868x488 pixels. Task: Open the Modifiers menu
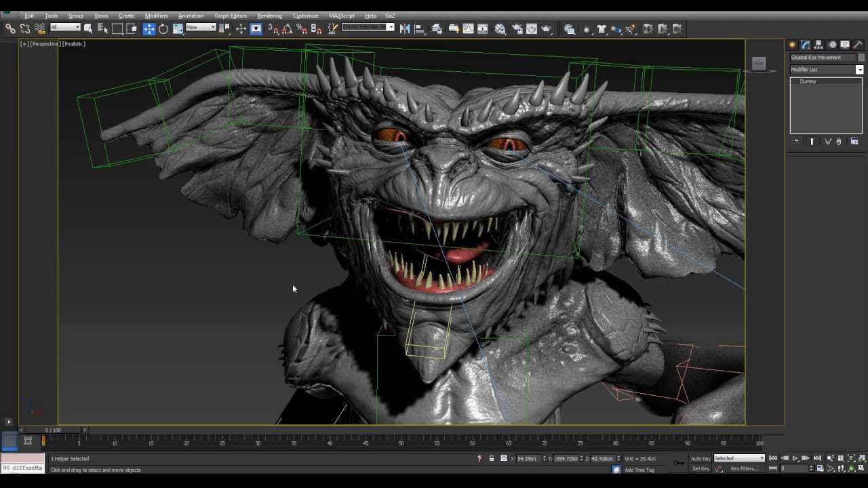156,16
